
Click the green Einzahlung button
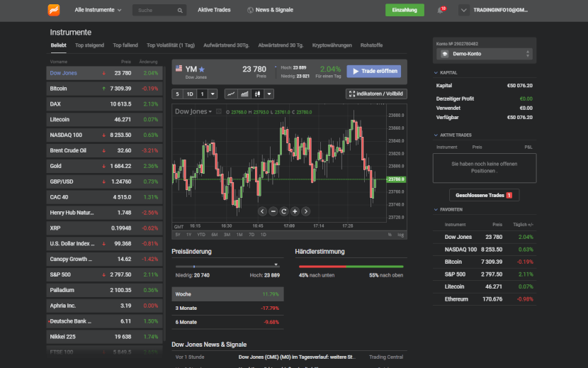(x=405, y=10)
